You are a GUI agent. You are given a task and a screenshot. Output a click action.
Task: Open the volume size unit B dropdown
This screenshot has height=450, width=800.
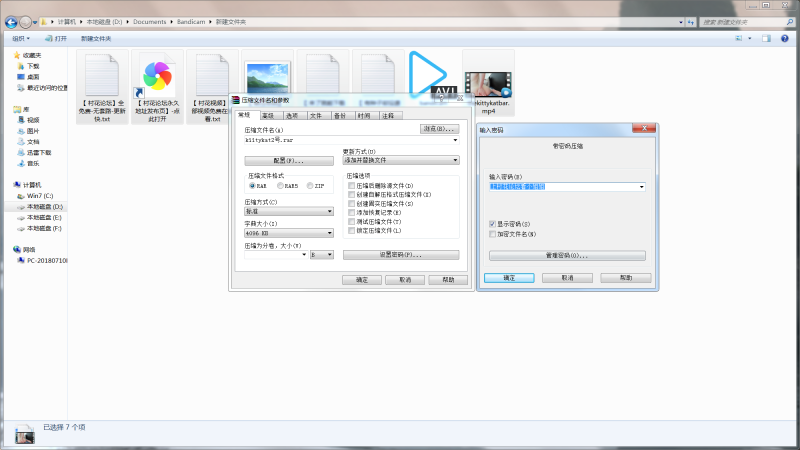[322, 255]
